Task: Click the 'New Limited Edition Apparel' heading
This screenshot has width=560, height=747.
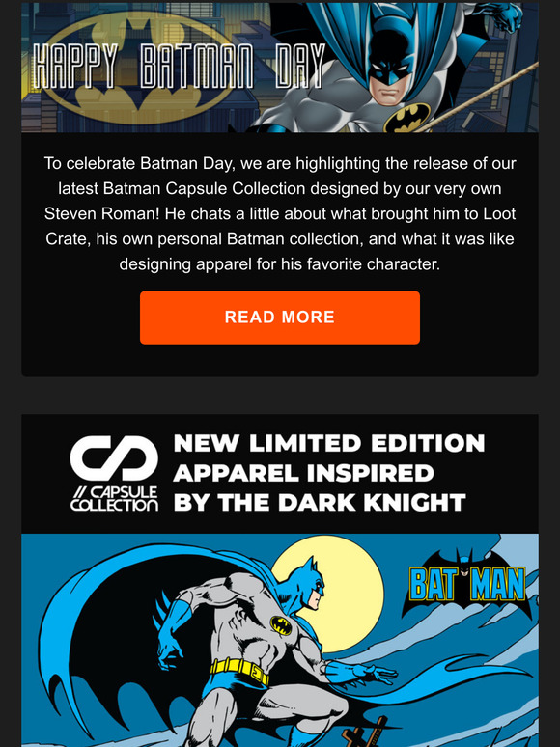Action: (329, 473)
